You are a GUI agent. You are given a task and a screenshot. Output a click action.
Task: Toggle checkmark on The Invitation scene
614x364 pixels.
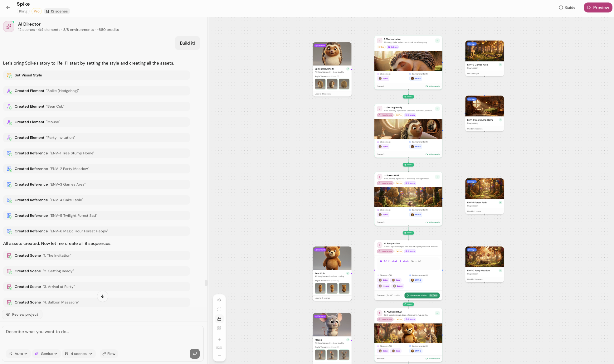coord(437,41)
